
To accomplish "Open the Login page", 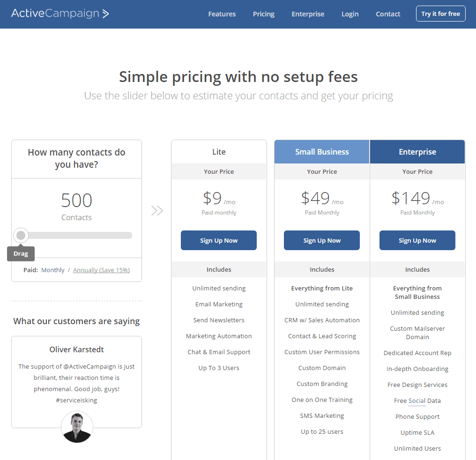I will pyautogui.click(x=350, y=14).
